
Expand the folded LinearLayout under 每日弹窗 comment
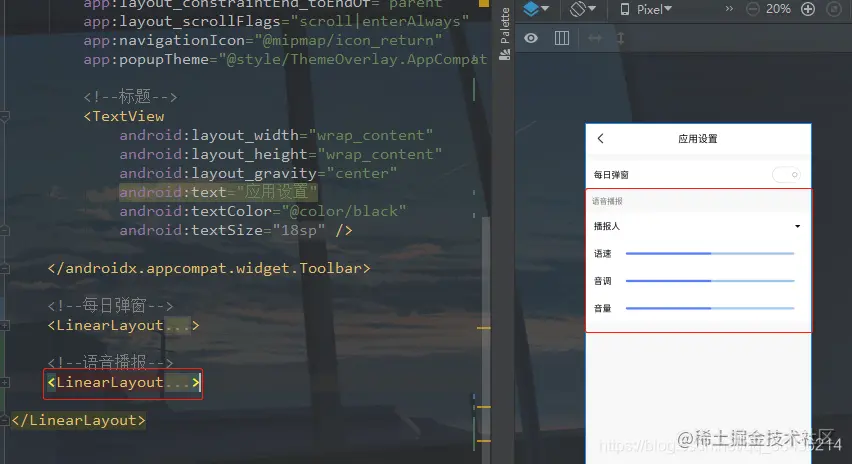tap(5, 325)
